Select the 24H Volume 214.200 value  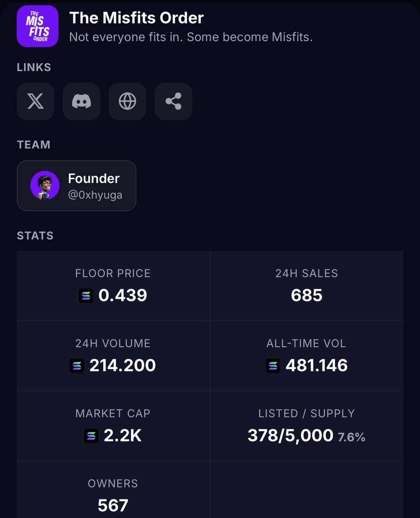click(x=122, y=366)
